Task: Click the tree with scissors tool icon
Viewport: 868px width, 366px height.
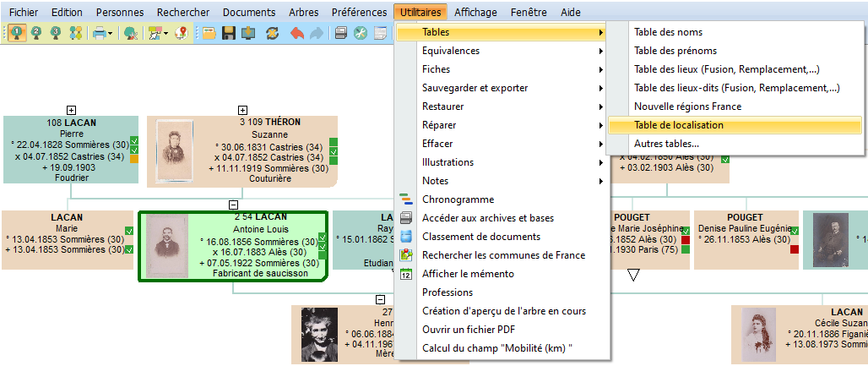Action: 131,34
